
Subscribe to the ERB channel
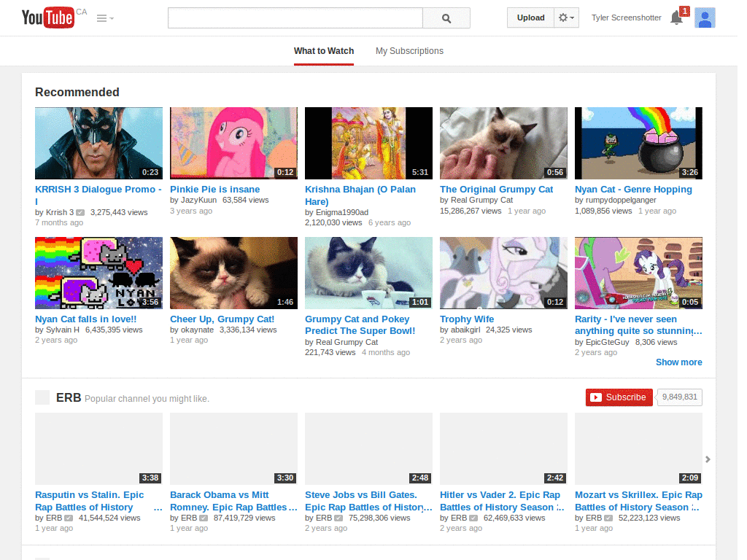(x=619, y=397)
